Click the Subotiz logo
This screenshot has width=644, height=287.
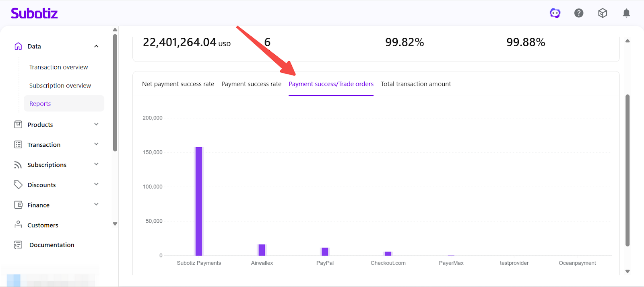point(34,13)
